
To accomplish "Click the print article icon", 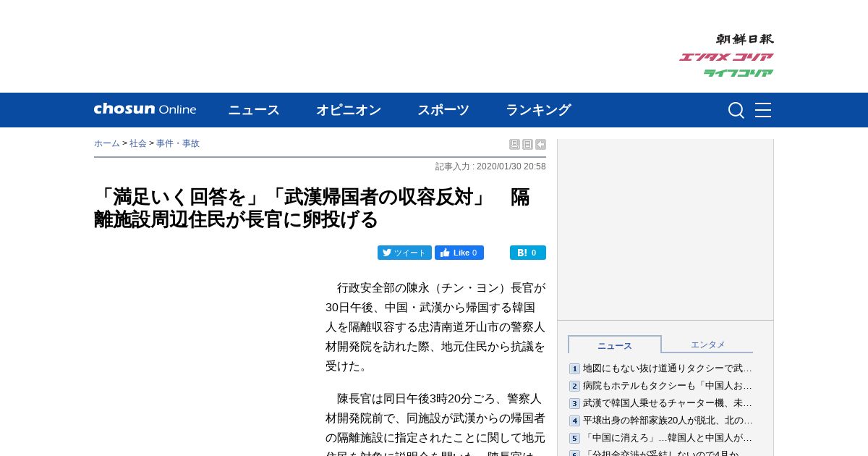I will (x=514, y=145).
